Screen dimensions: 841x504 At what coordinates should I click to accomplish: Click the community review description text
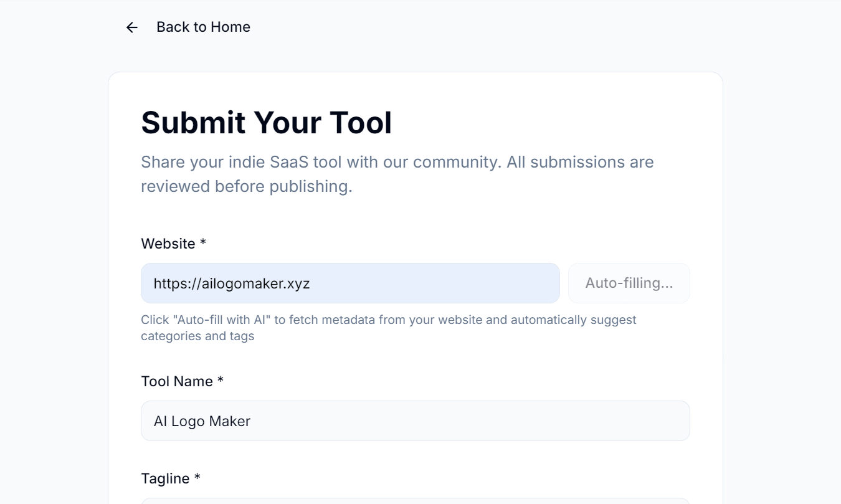click(x=397, y=173)
